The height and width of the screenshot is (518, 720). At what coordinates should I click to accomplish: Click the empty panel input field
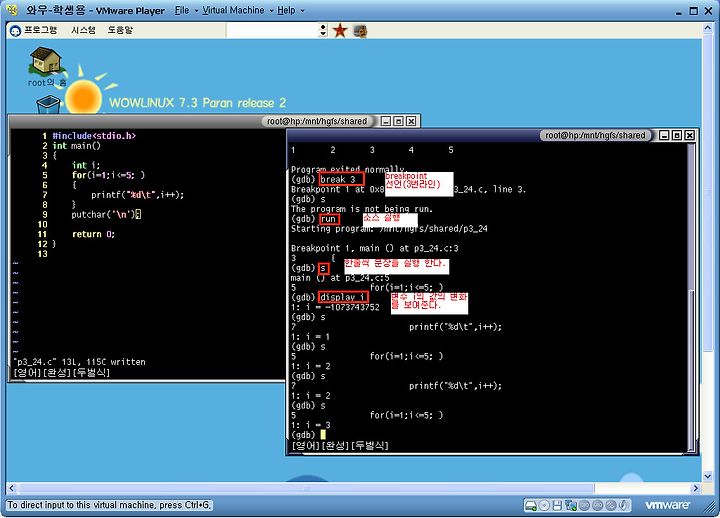tap(273, 30)
